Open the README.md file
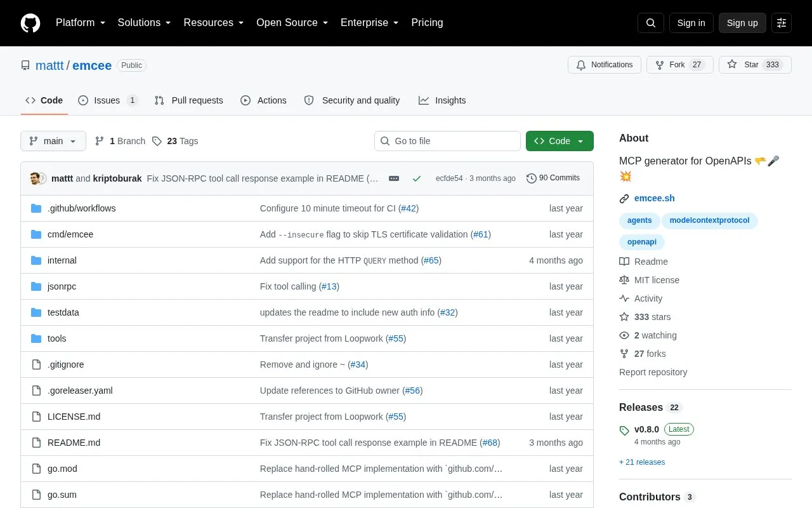 (74, 443)
